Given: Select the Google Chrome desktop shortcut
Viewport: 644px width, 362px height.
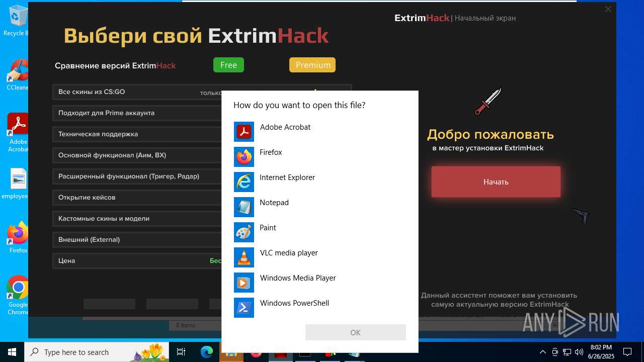Looking at the screenshot, I should [x=18, y=296].
